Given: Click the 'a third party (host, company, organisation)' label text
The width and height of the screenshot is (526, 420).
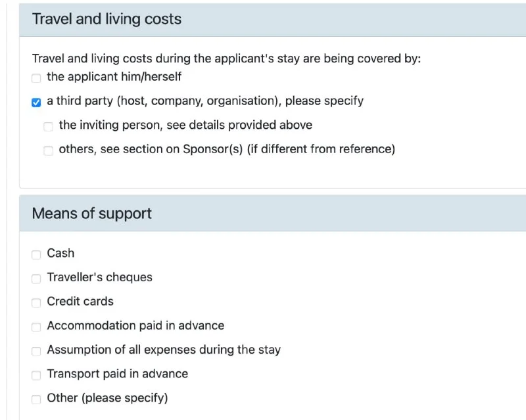Looking at the screenshot, I should click(205, 101).
